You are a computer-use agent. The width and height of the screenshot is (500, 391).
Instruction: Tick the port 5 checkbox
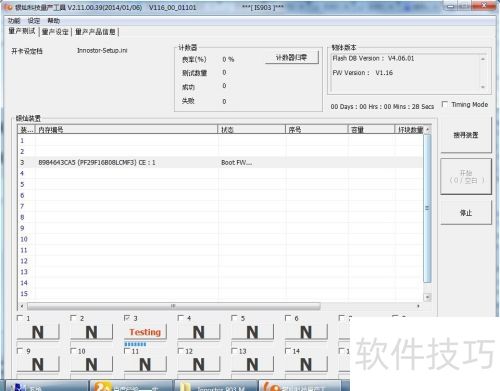[x=234, y=318]
